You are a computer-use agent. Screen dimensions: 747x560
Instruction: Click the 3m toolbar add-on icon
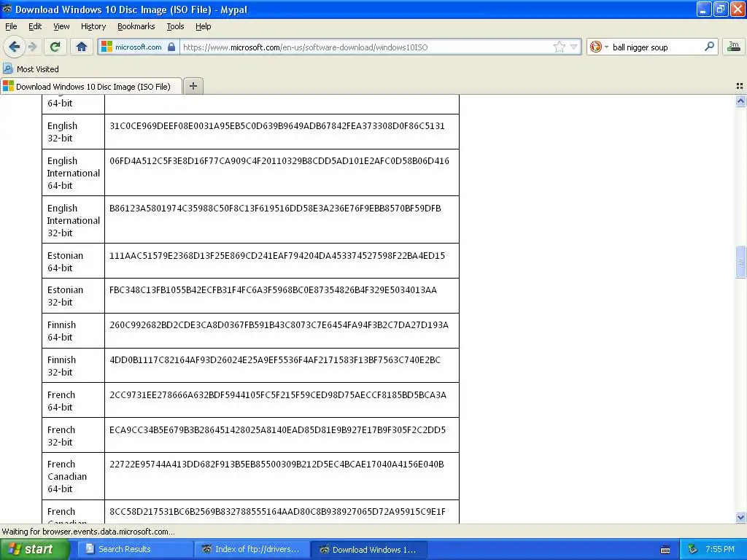[733, 47]
